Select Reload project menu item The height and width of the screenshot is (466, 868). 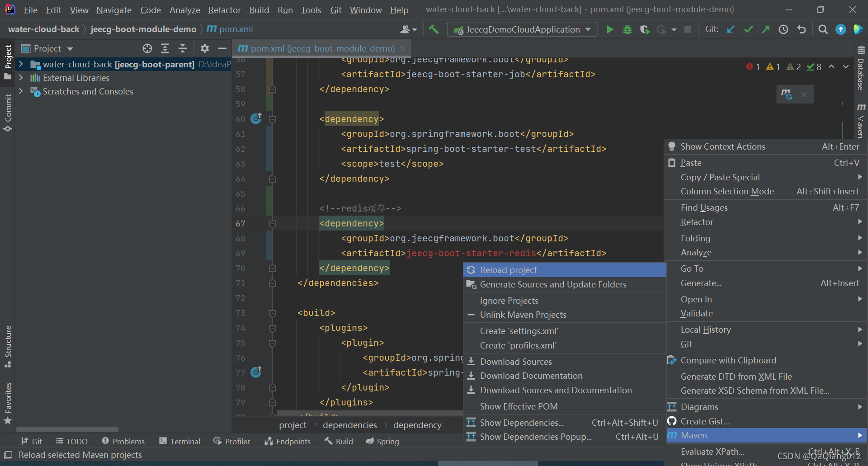[x=565, y=270]
